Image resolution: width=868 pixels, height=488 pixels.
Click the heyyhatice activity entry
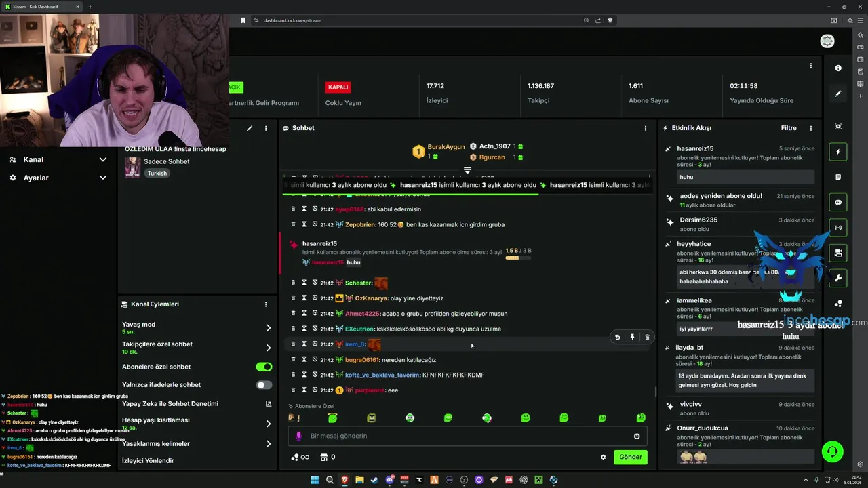741,264
